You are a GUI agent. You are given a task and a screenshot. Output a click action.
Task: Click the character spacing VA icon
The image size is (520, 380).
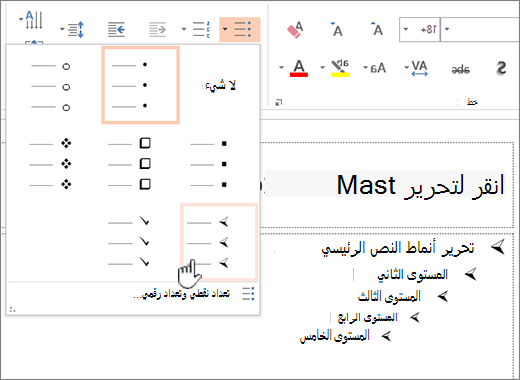point(419,68)
